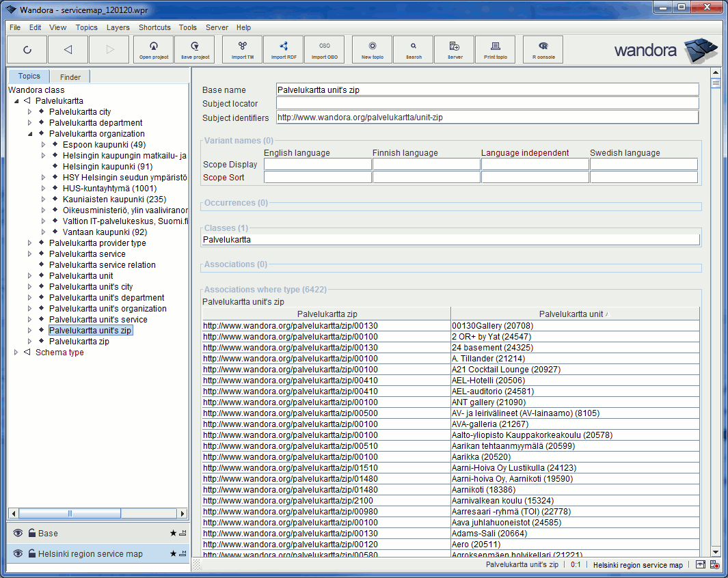Screen dimensions: 728x578
Task: Open the R console icon
Action: (x=542, y=49)
